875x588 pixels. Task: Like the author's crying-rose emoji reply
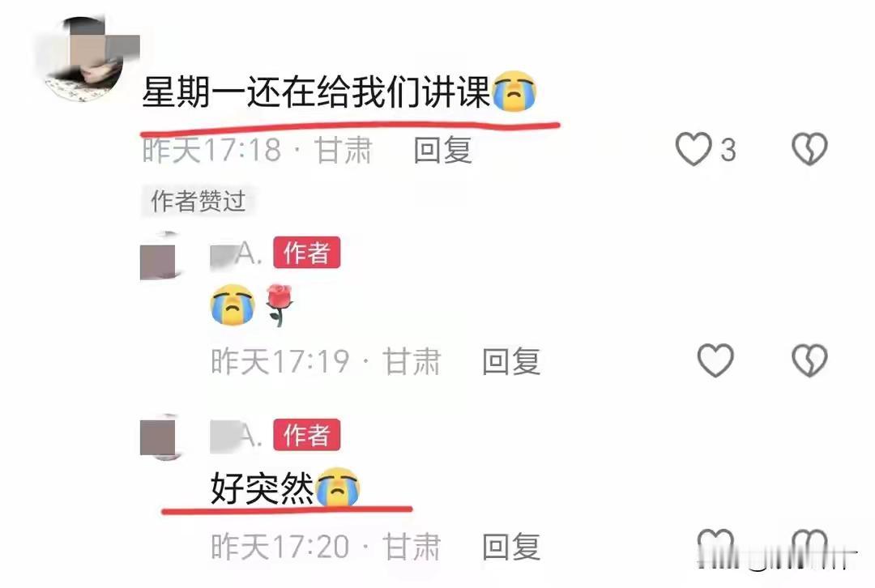[715, 360]
